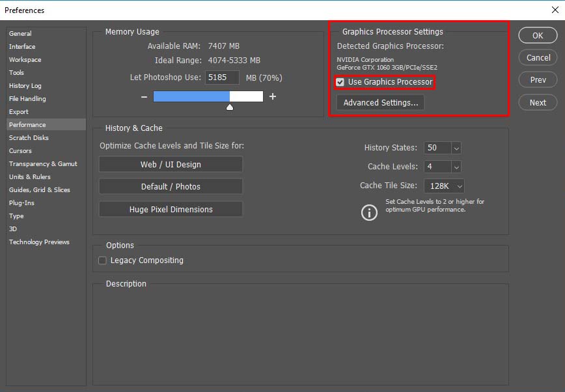Viewport: 565px width, 392px height.
Task: Click the plus icon on the memory slider
Action: point(272,96)
